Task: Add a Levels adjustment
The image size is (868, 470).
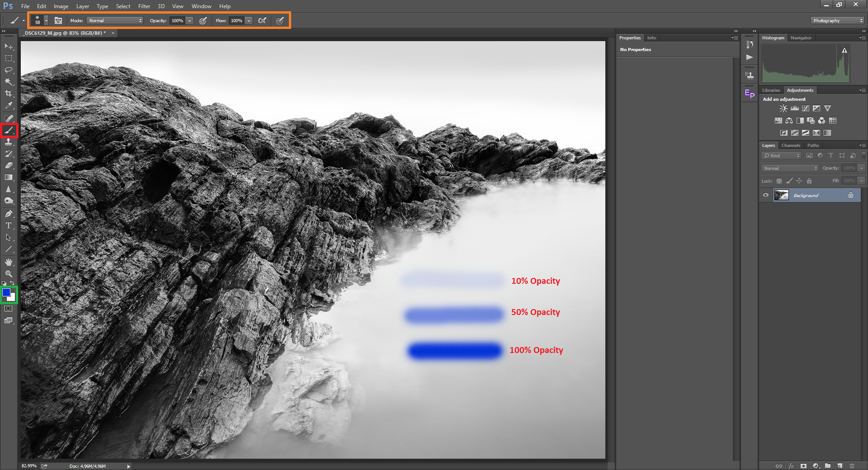Action: point(794,108)
